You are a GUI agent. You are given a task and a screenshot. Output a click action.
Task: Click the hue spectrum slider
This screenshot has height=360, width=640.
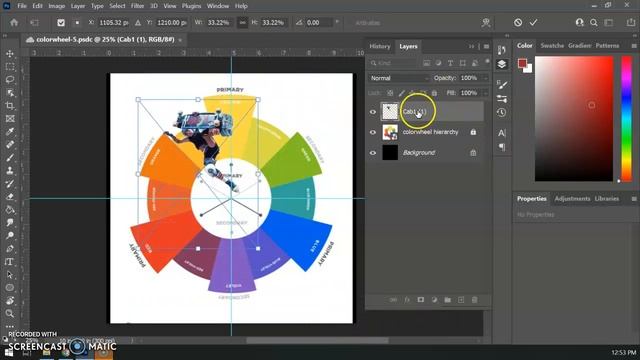(x=627, y=119)
